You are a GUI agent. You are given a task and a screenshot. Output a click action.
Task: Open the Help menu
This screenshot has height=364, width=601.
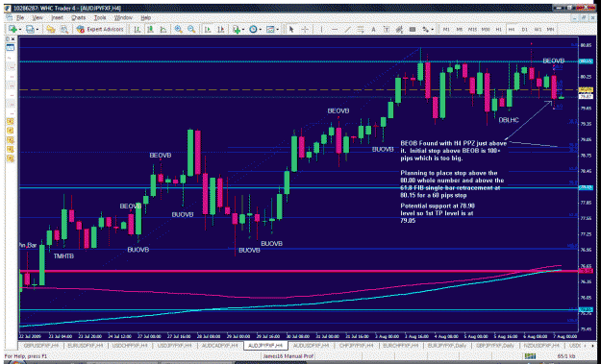145,18
